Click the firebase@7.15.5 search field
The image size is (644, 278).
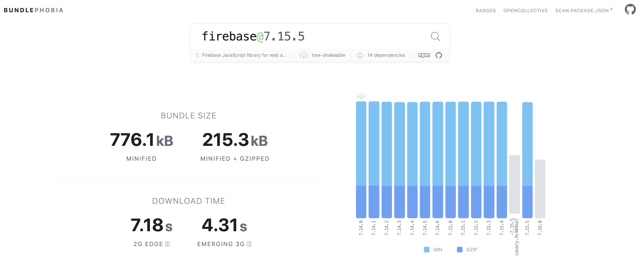click(x=300, y=37)
